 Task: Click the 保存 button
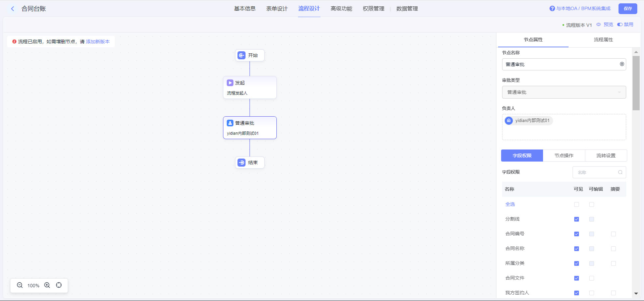click(x=628, y=9)
